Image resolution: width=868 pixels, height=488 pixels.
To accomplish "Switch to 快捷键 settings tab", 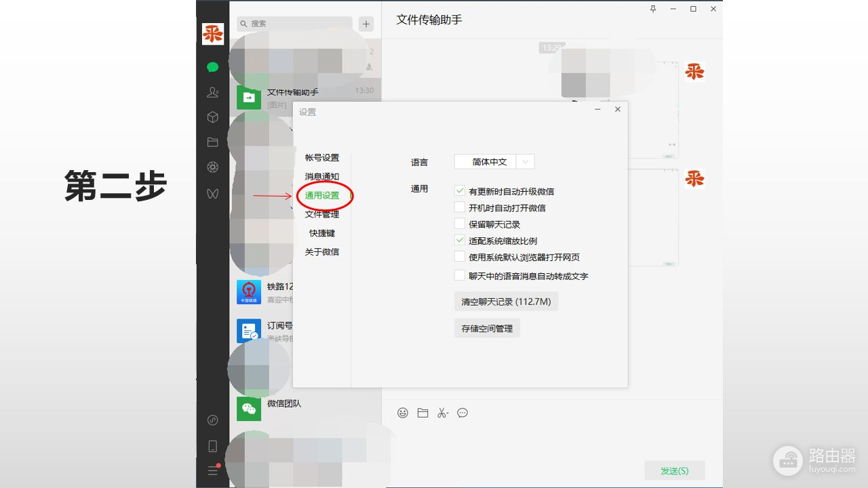I will coord(322,232).
